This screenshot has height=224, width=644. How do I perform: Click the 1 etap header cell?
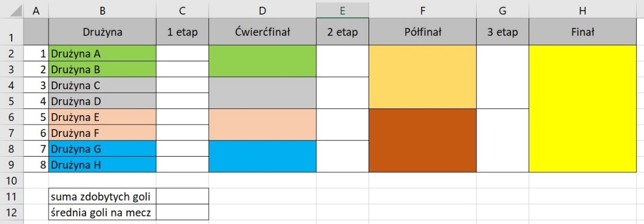tap(182, 32)
